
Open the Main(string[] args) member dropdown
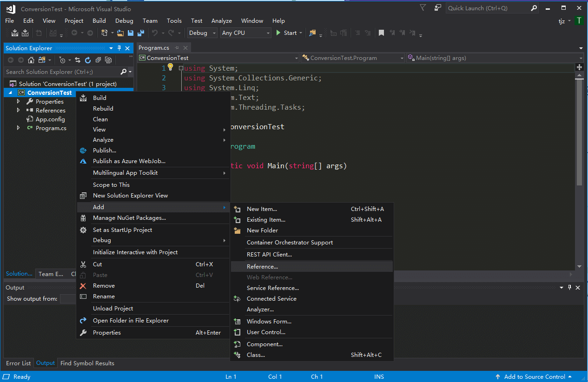click(495, 58)
